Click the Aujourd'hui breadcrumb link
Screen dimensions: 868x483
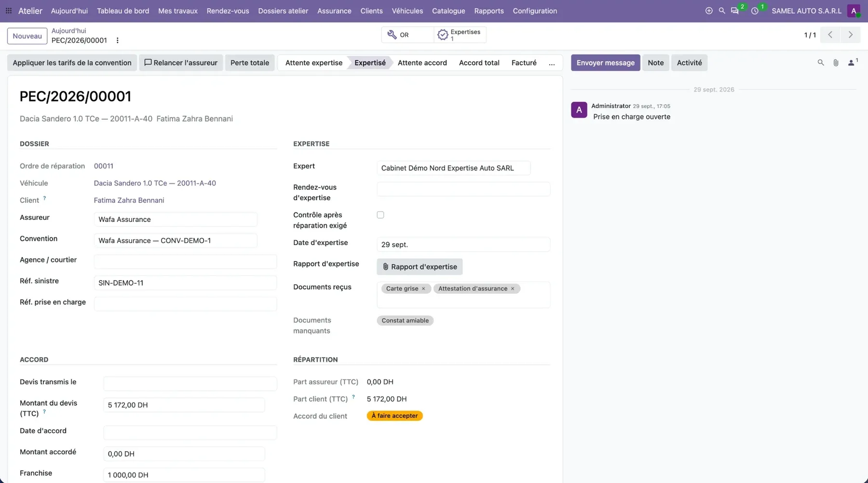[x=68, y=30]
